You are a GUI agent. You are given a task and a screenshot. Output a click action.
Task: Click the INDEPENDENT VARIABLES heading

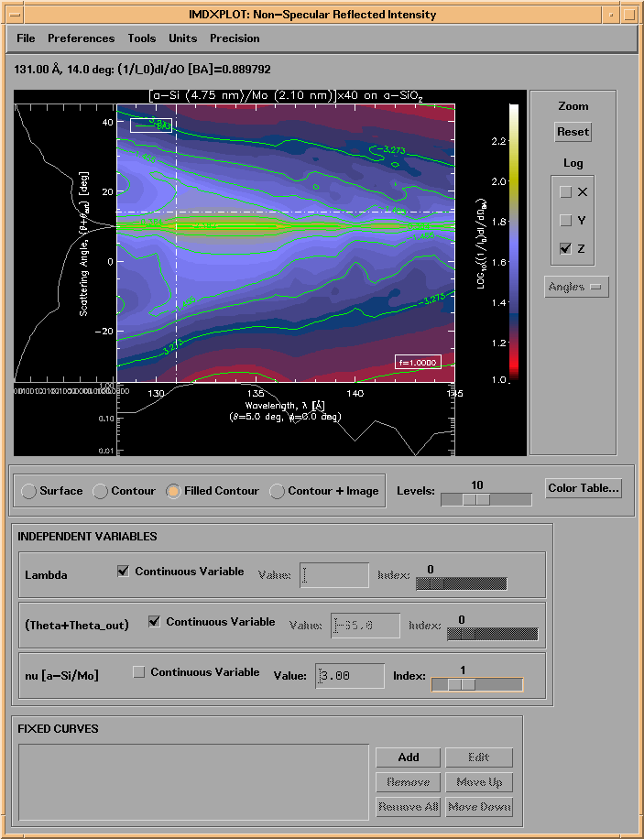87,536
